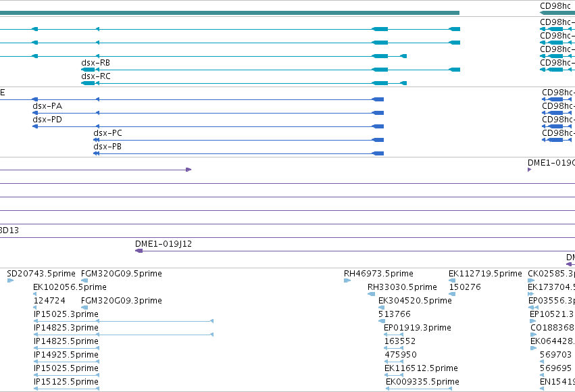Select the DME1-019J12 clone label
This screenshot has width=575, height=392.
164,244
